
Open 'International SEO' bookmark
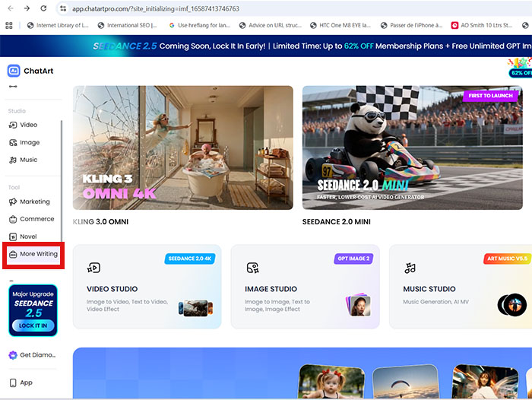[x=128, y=25]
